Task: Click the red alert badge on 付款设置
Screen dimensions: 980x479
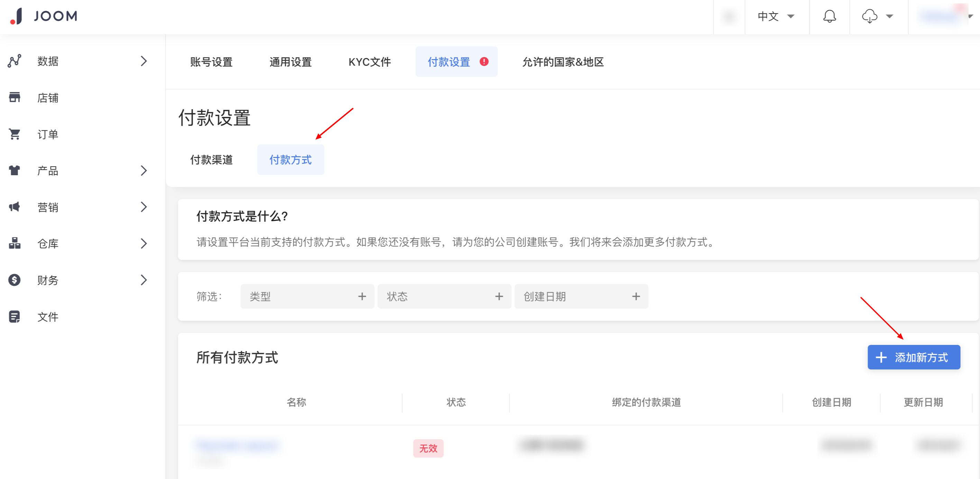Action: click(484, 62)
